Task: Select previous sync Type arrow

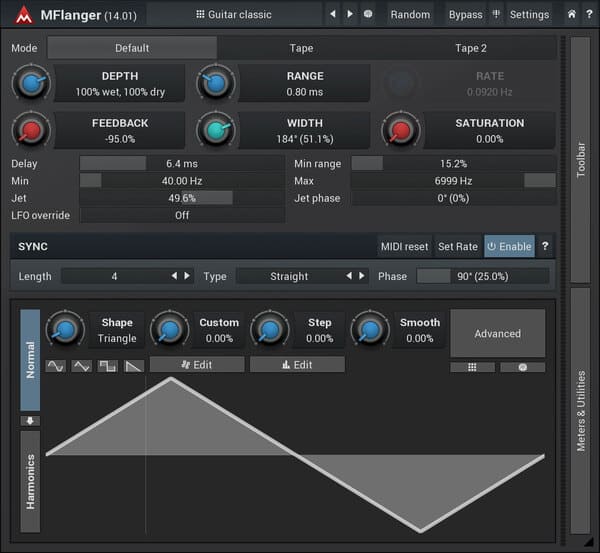Action: pos(349,276)
